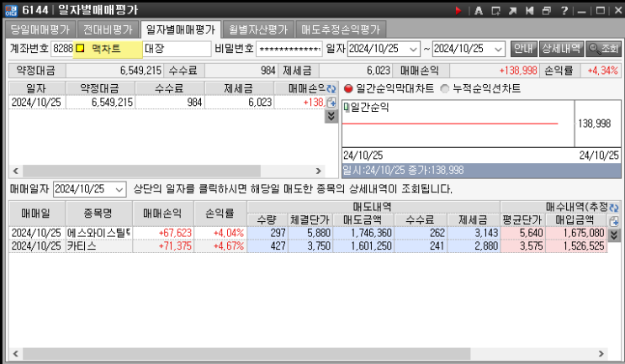Click chart status bar 일시:24/10/25 종가:138,998

pos(481,171)
